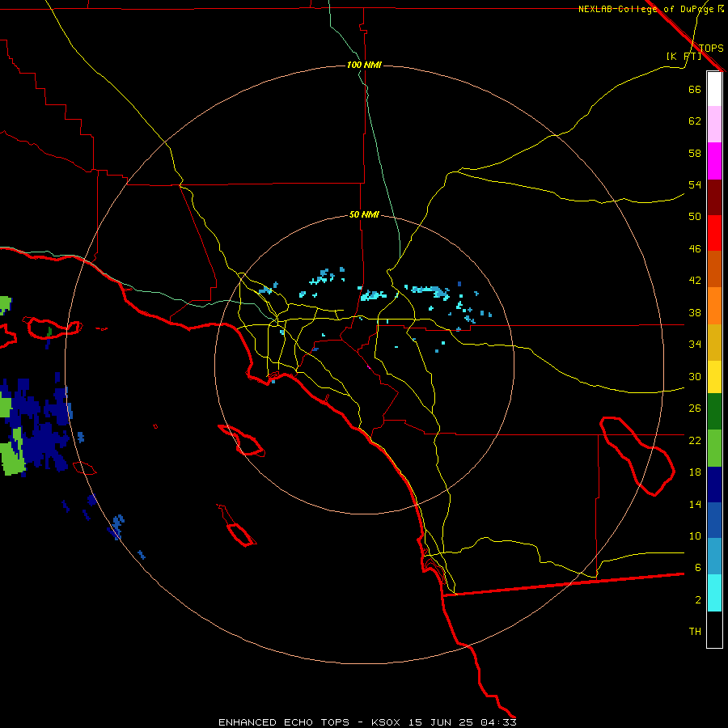Click the TH threshold label
Image resolution: width=728 pixels, height=728 pixels.
(x=695, y=632)
